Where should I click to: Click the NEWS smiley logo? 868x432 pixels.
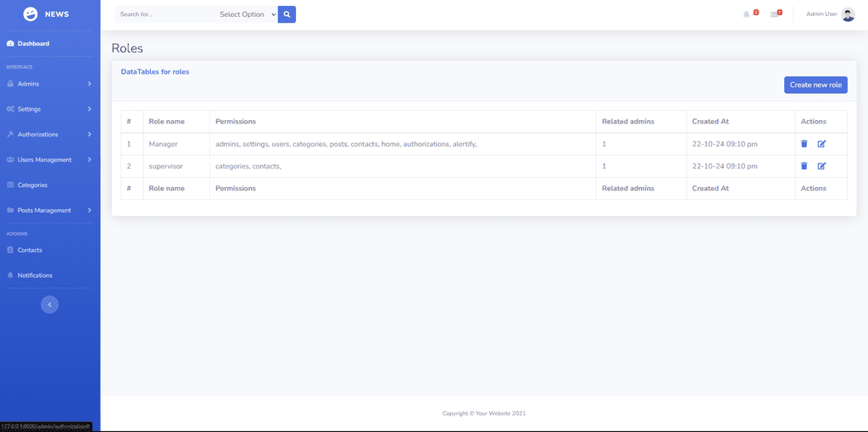click(x=31, y=14)
